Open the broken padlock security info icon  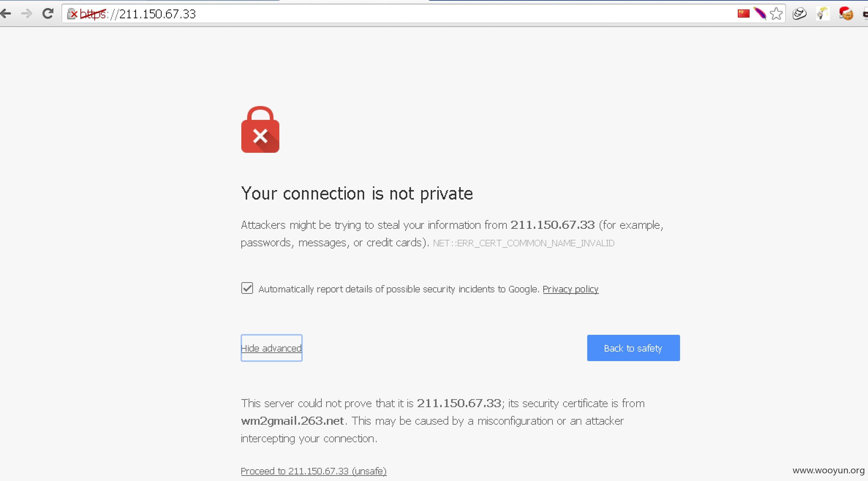pyautogui.click(x=72, y=14)
